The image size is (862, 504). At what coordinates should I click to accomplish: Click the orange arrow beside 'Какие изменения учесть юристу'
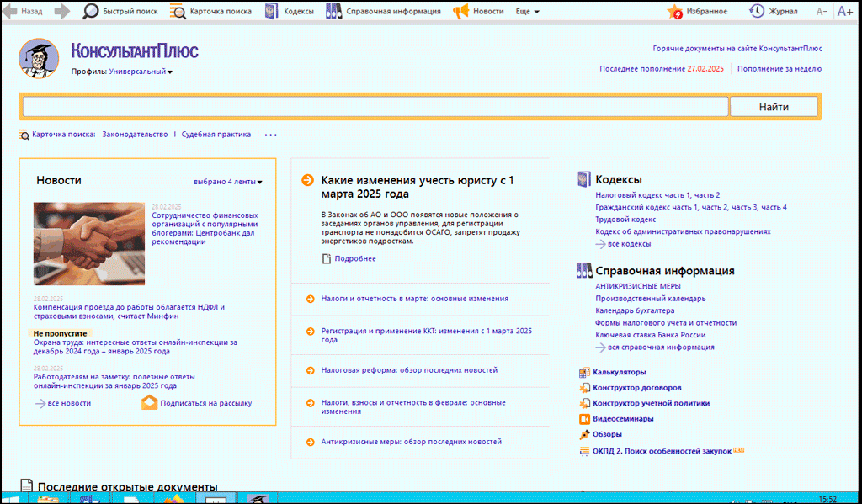(x=308, y=180)
